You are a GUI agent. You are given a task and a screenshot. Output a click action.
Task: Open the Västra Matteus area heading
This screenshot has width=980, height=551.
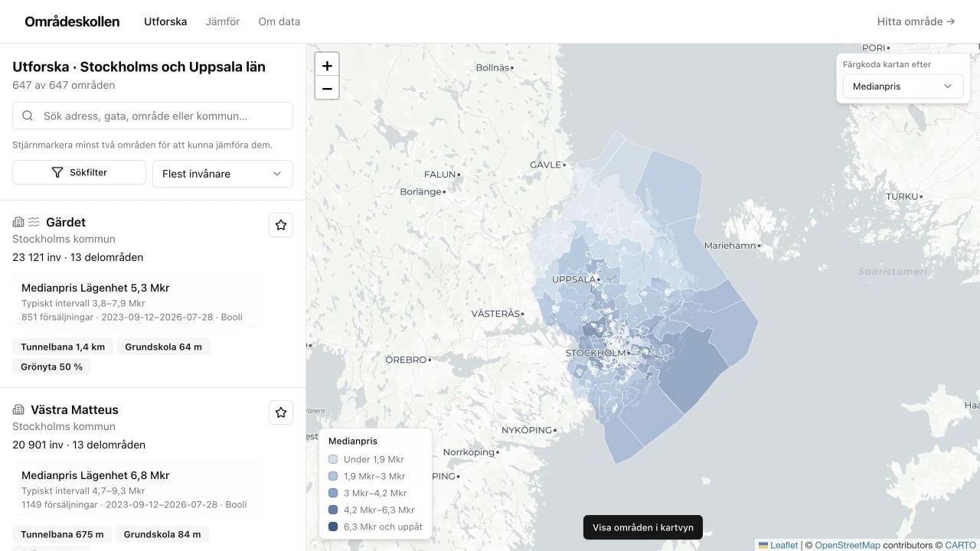pos(74,410)
